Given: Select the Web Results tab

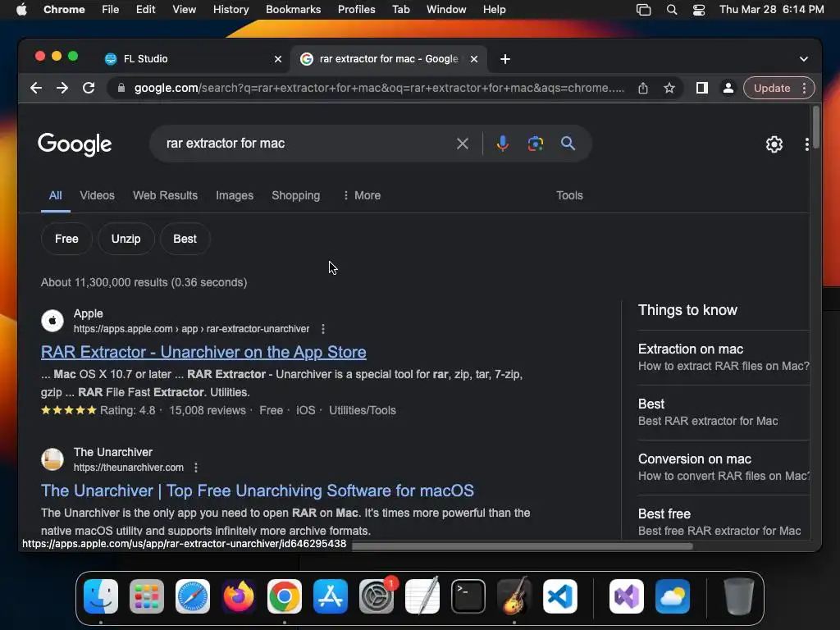Looking at the screenshot, I should coord(165,195).
